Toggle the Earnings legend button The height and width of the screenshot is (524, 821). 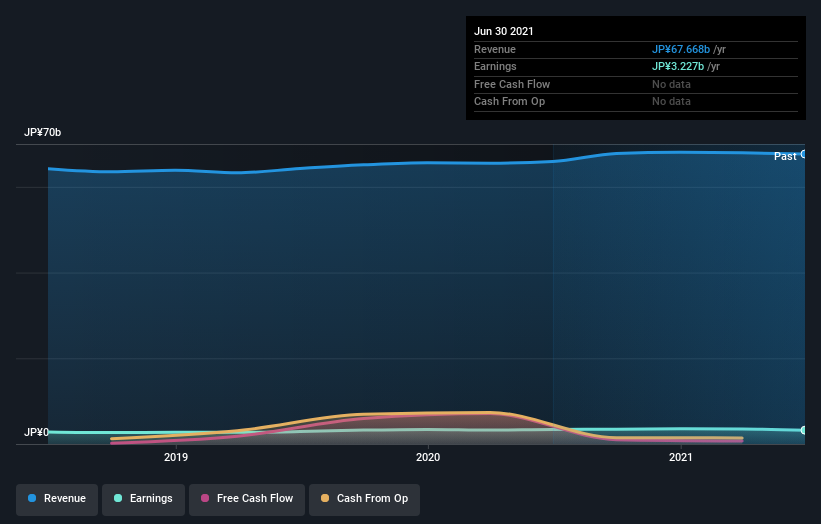[x=143, y=499]
